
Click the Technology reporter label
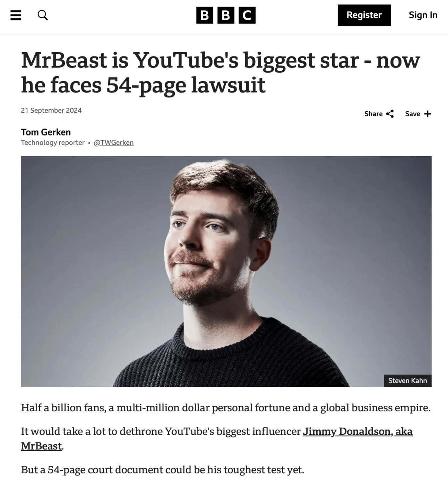click(x=53, y=143)
